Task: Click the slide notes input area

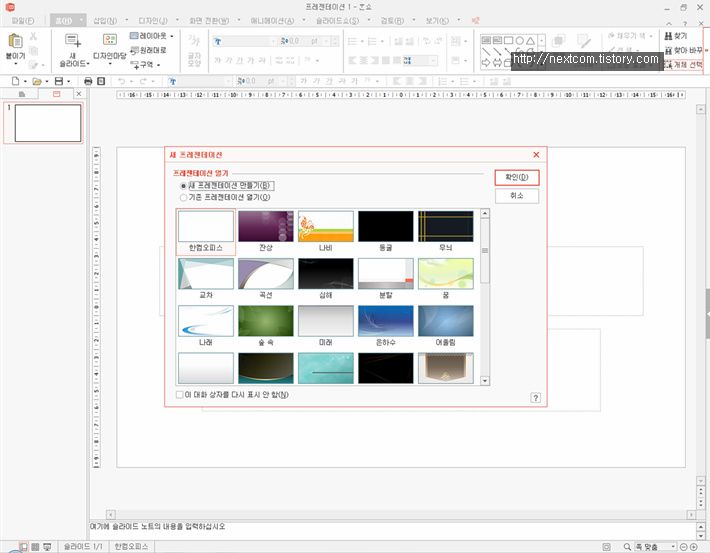Action: 392,529
